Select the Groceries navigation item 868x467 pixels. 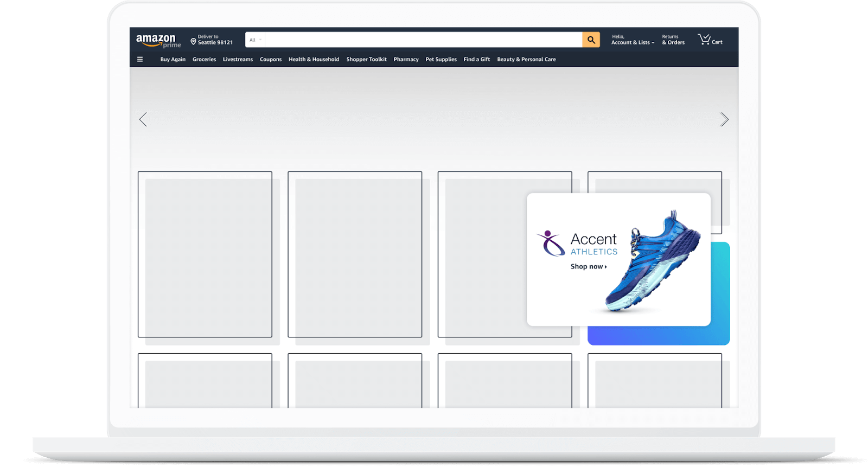click(204, 60)
